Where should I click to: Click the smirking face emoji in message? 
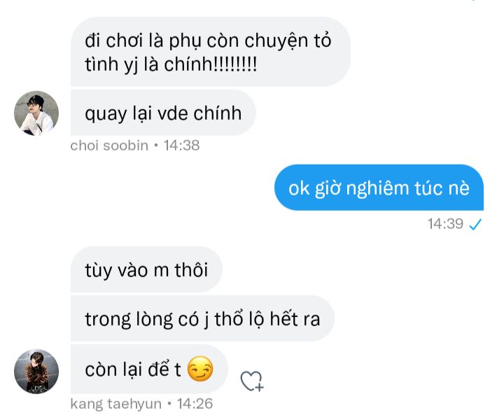200,369
